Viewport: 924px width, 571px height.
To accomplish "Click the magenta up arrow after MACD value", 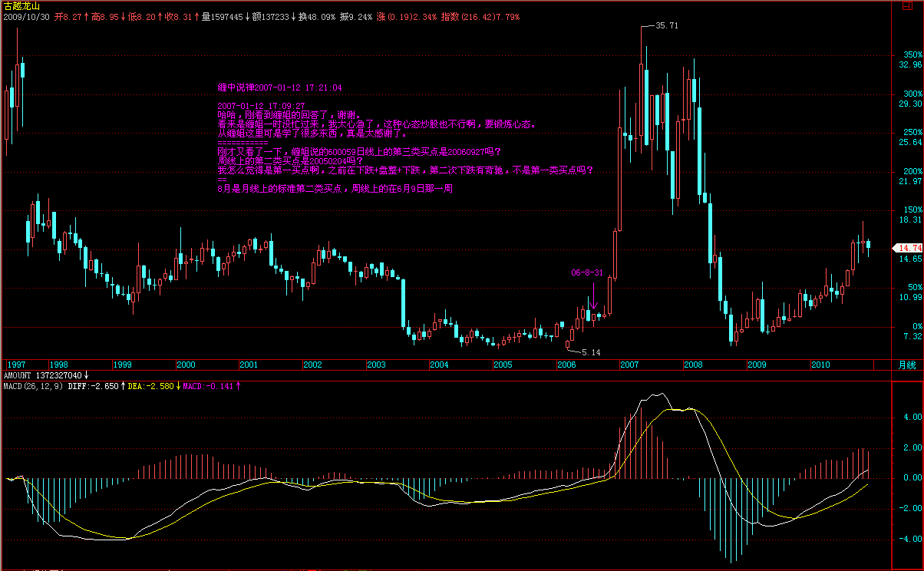I will coord(238,386).
